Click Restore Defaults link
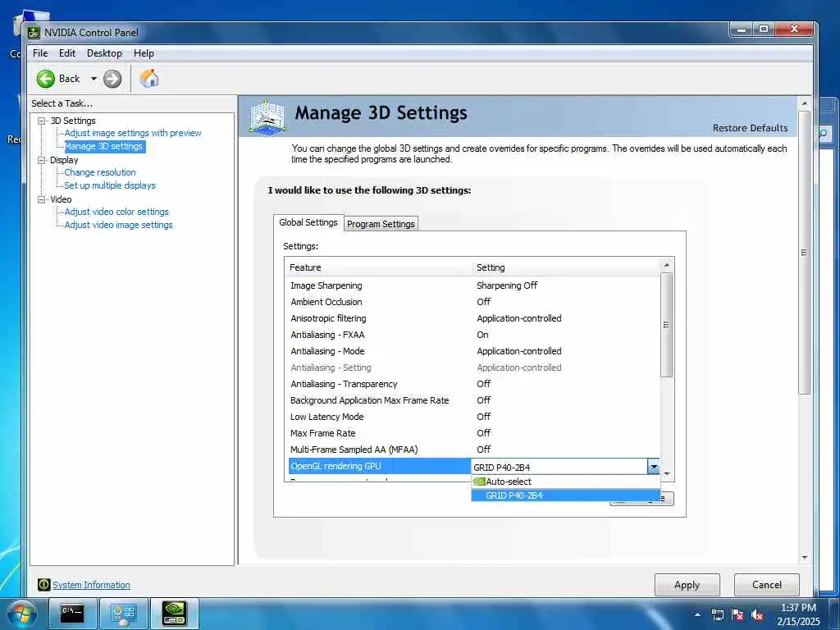840x630 pixels. point(750,128)
